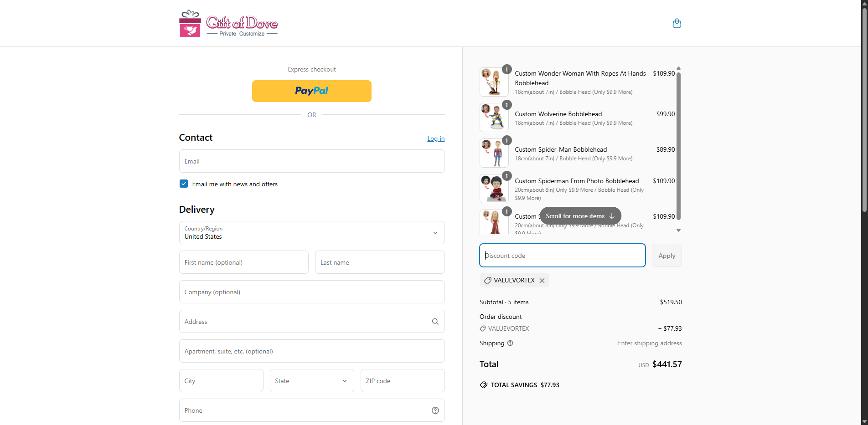The image size is (868, 425).
Task: Open the State dropdown
Action: 312,381
